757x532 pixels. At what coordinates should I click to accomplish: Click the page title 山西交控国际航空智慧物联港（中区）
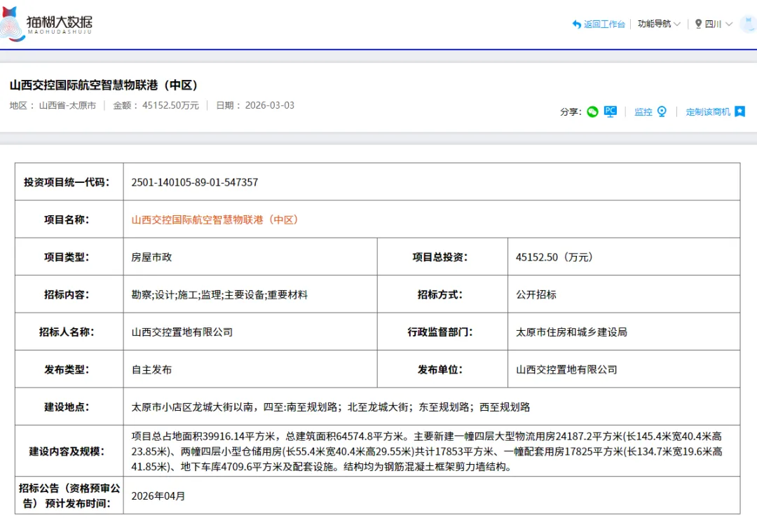point(104,85)
